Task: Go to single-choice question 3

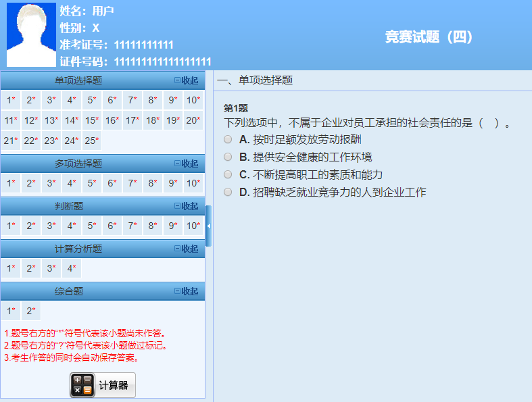Action: (51, 100)
